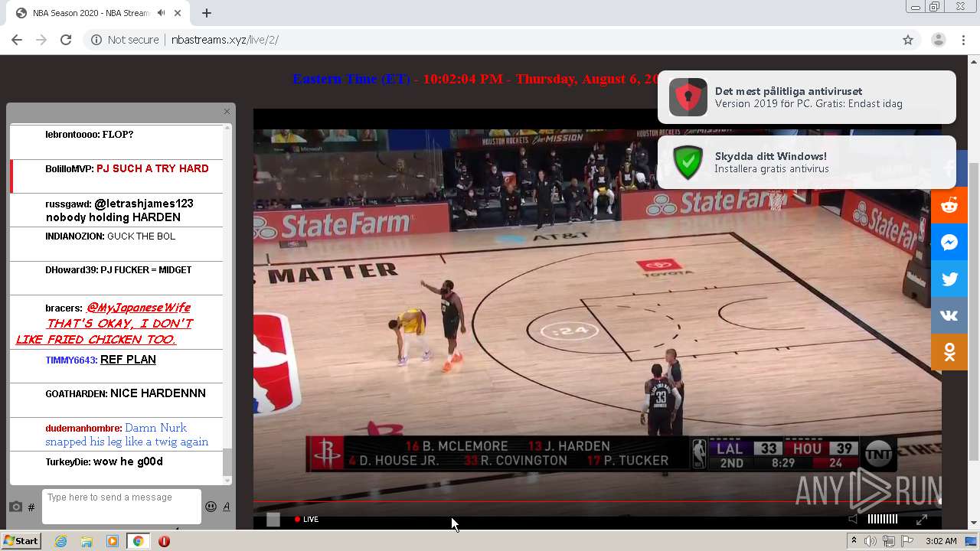Open the Action Center flag icon
Image resolution: width=980 pixels, height=551 pixels.
(906, 541)
